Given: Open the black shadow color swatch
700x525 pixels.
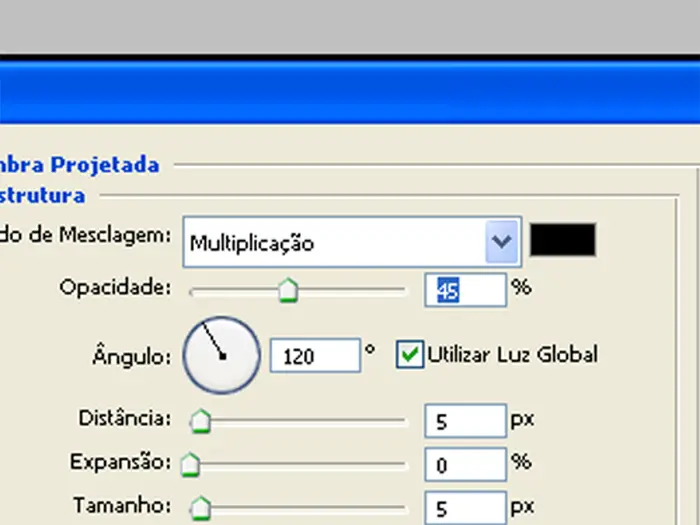Looking at the screenshot, I should tap(562, 240).
